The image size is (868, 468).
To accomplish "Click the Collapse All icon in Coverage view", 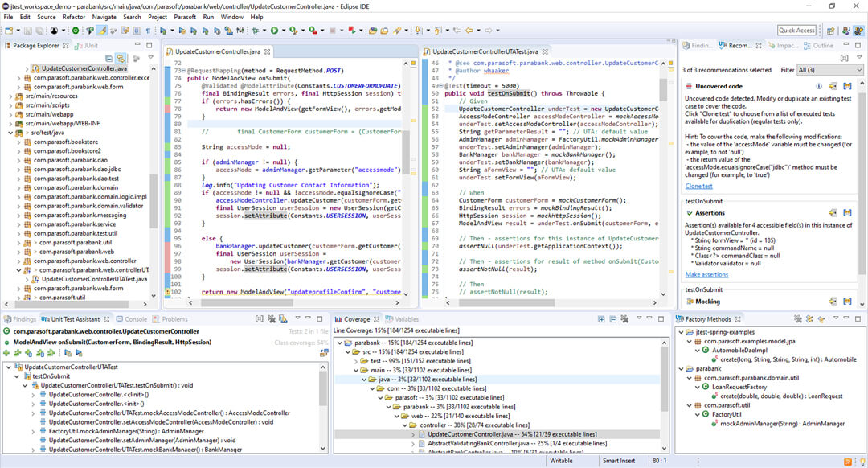I will (x=612, y=319).
